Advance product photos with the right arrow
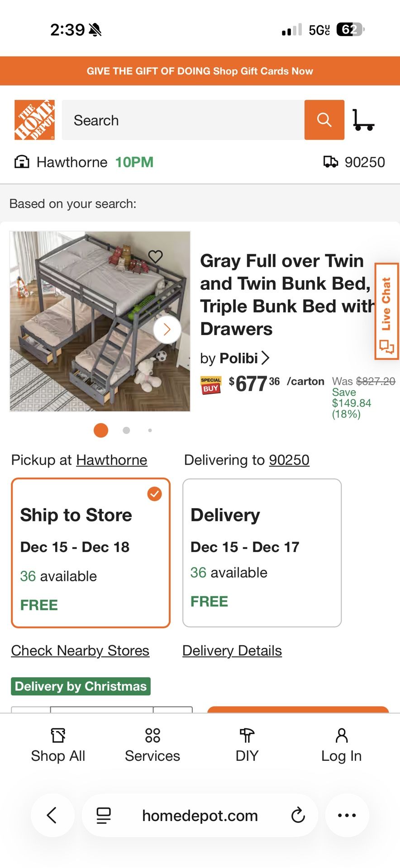The height and width of the screenshot is (868, 400). pyautogui.click(x=167, y=329)
